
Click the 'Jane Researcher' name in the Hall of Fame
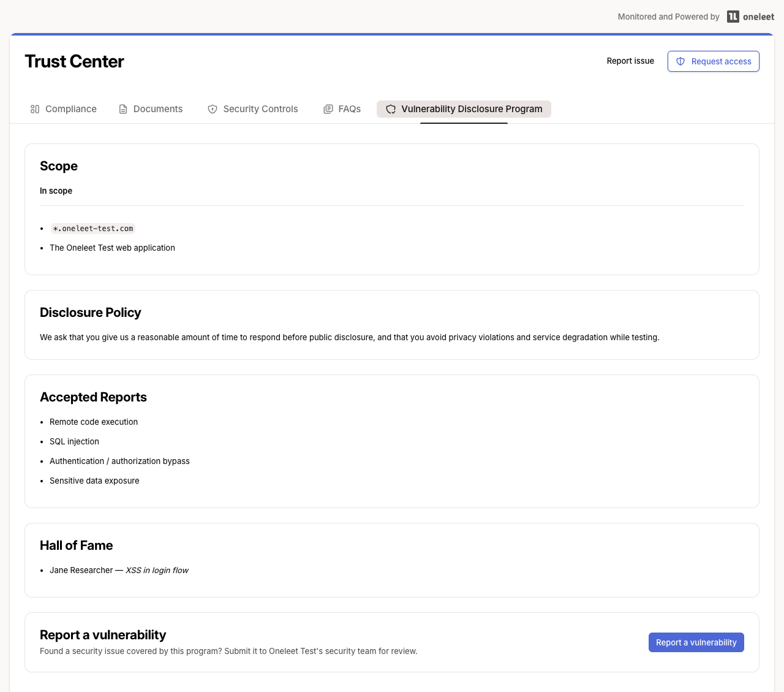point(81,570)
